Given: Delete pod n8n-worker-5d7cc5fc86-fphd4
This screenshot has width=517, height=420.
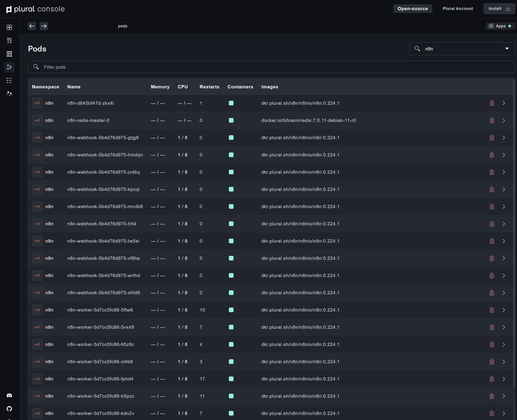Looking at the screenshot, I should coord(492,379).
